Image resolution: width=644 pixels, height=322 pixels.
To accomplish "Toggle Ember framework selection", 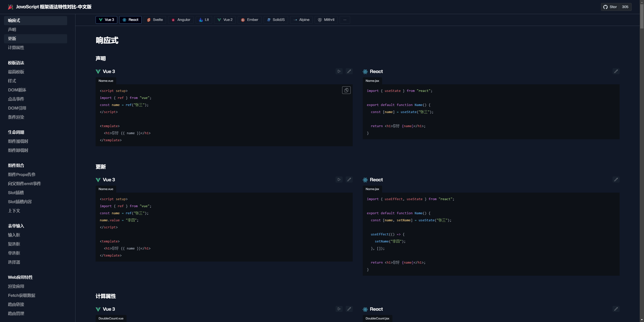I will (x=250, y=20).
